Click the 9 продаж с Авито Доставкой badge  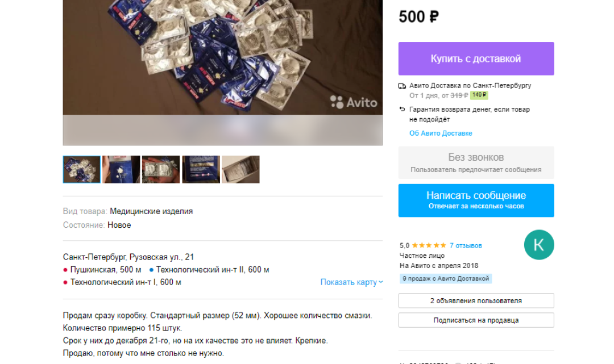click(x=446, y=278)
